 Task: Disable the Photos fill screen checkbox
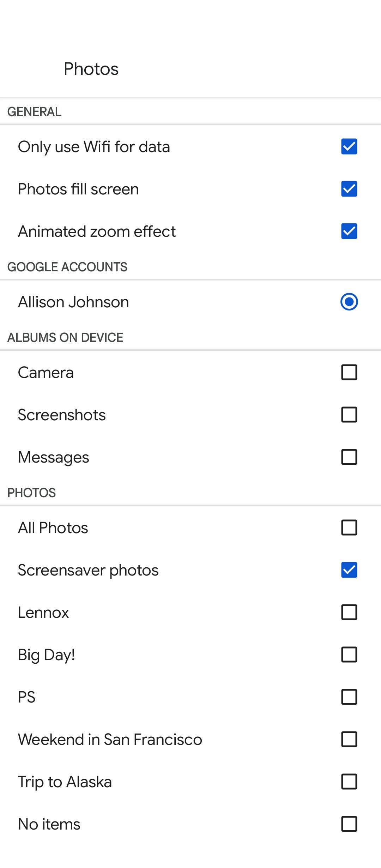coord(349,189)
